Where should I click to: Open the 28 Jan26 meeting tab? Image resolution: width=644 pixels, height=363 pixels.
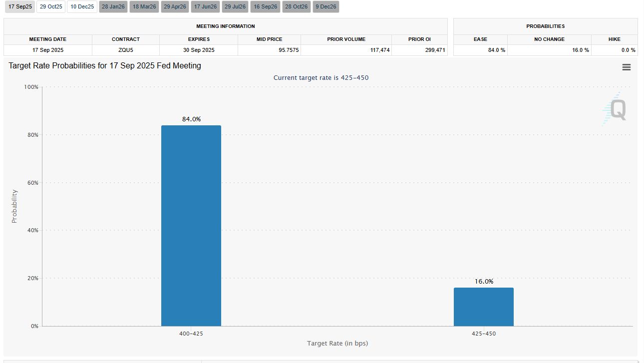pos(113,7)
